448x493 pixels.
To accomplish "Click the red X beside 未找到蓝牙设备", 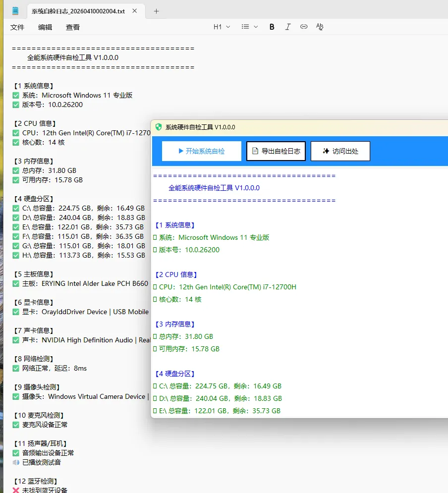I will click(16, 490).
